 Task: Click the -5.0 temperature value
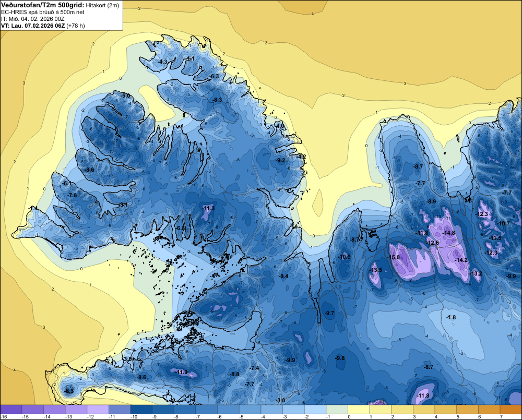coord(125,95)
